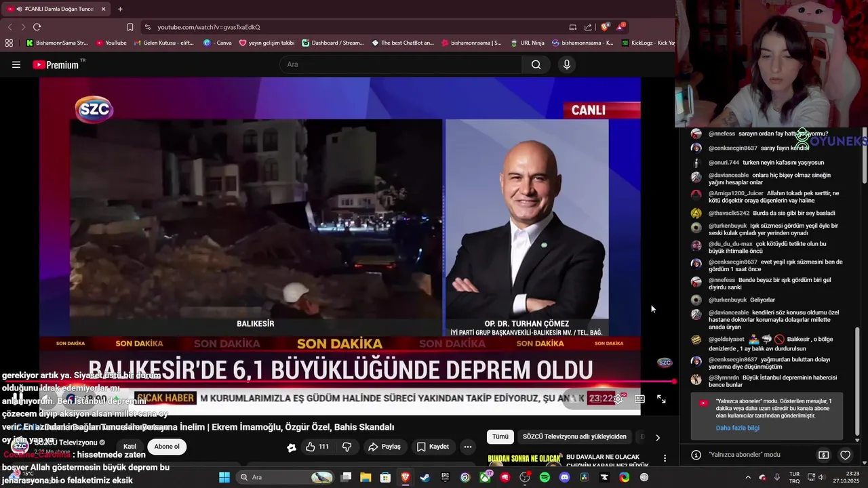This screenshot has height=488, width=868.
Task: Send a heart reaction in chat
Action: [x=845, y=455]
